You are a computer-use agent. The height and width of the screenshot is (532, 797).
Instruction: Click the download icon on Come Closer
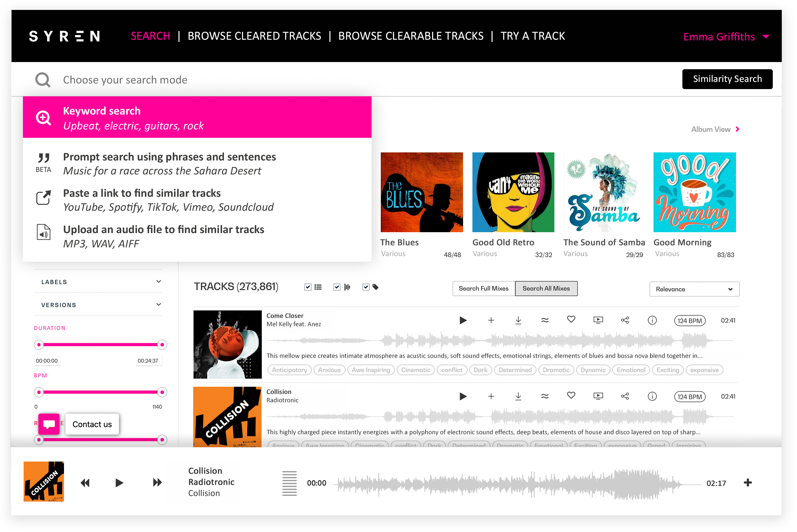[x=518, y=320]
